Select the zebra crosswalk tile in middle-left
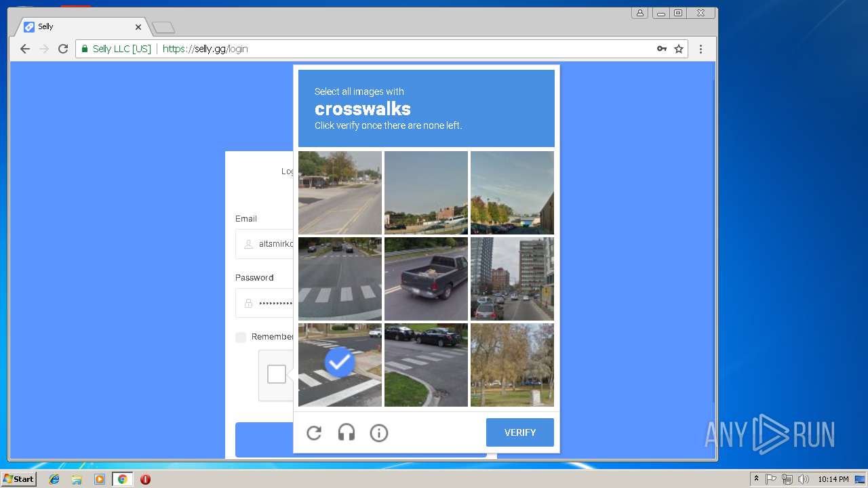This screenshot has width=868, height=488. pos(340,279)
